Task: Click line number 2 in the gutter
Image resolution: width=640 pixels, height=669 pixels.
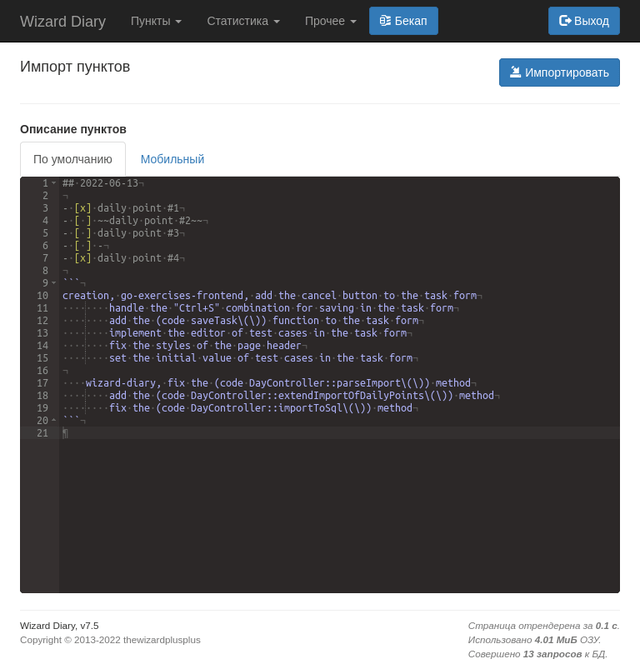Action: pos(45,196)
